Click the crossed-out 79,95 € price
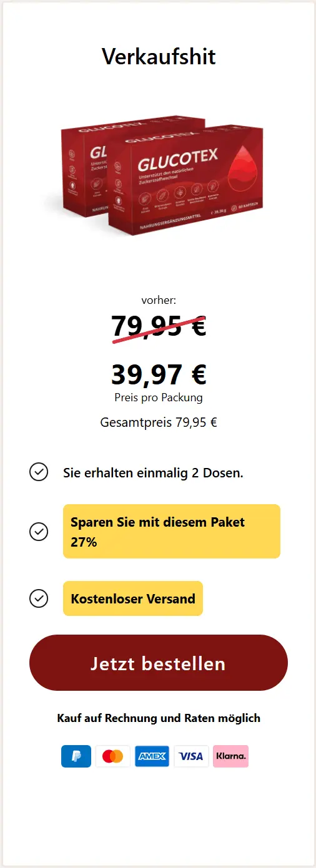Viewport: 316px width, 868px height. point(159,326)
